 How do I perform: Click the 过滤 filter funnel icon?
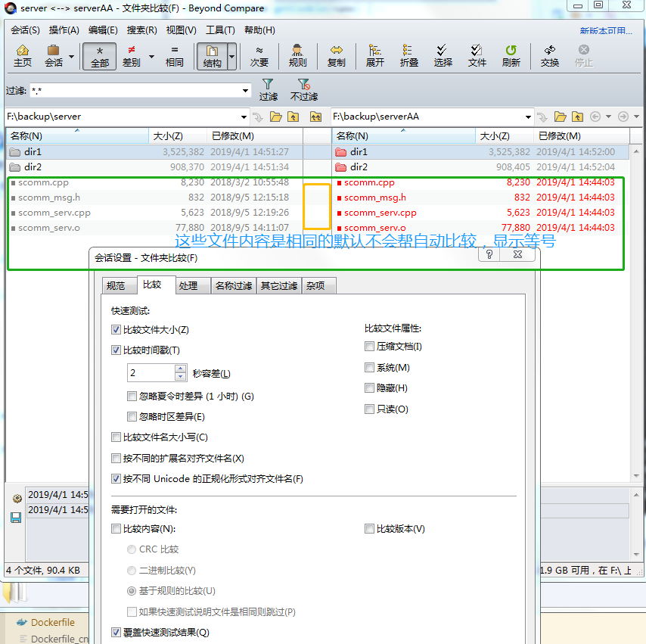(x=269, y=90)
